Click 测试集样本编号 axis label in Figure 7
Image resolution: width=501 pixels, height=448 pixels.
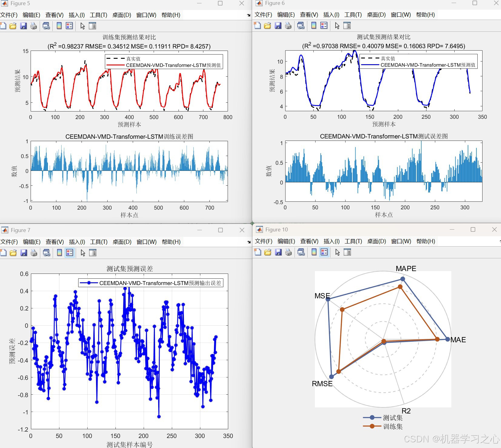(x=130, y=444)
